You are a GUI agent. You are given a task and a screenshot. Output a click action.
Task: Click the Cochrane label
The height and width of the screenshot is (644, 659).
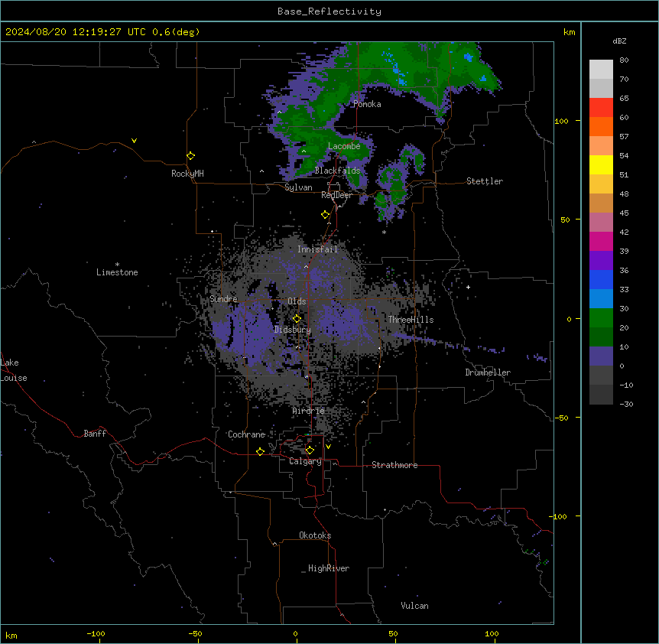point(246,434)
